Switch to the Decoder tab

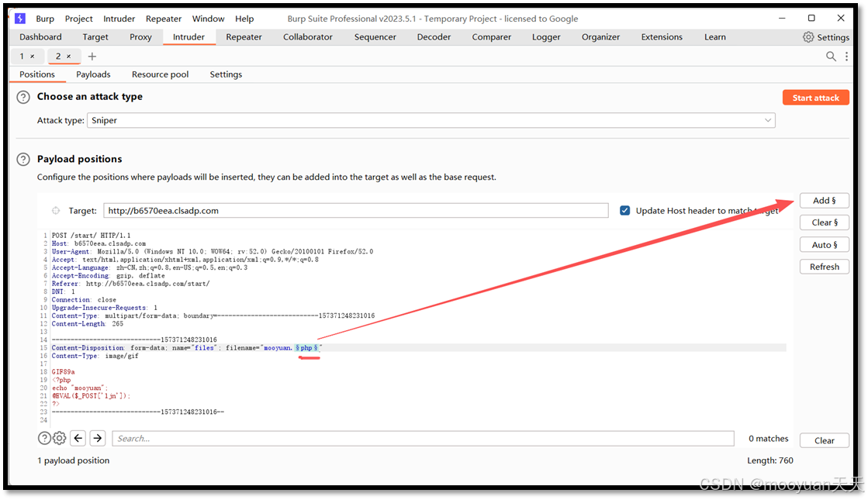pos(434,37)
